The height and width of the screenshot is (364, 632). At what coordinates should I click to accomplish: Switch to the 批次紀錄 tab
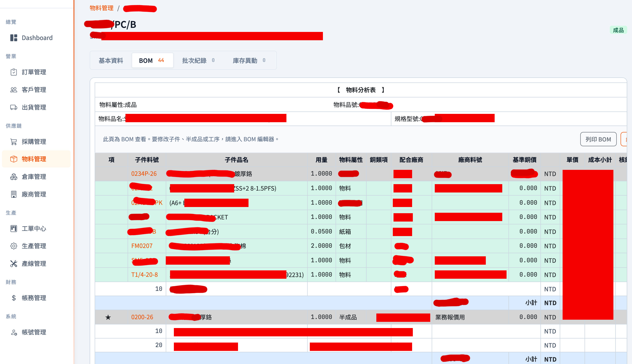198,61
